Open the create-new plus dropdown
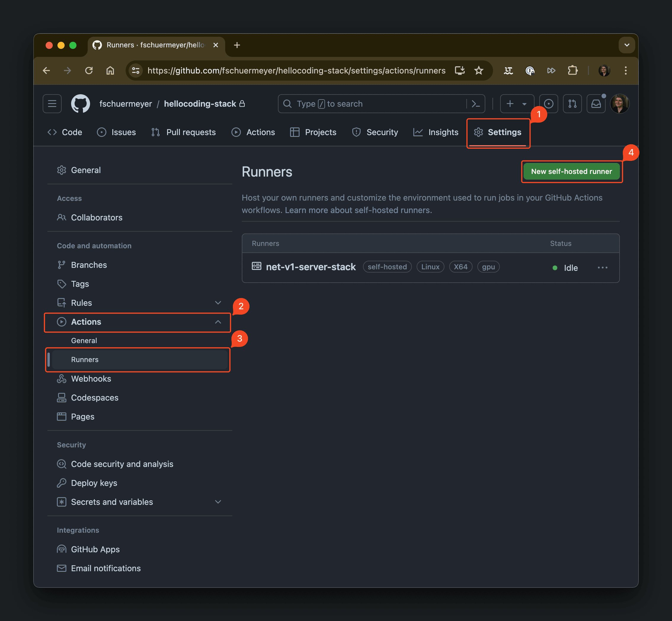 click(x=516, y=104)
